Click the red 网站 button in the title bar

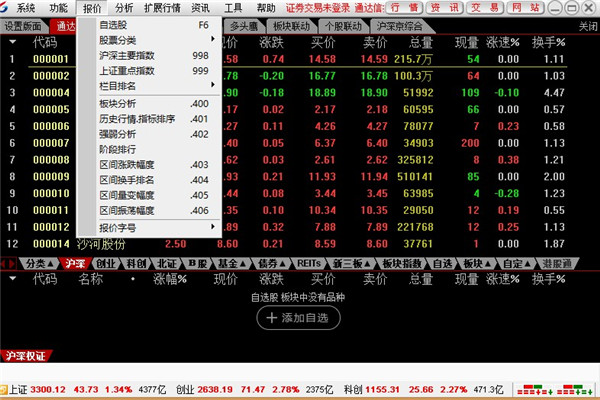pos(525,8)
